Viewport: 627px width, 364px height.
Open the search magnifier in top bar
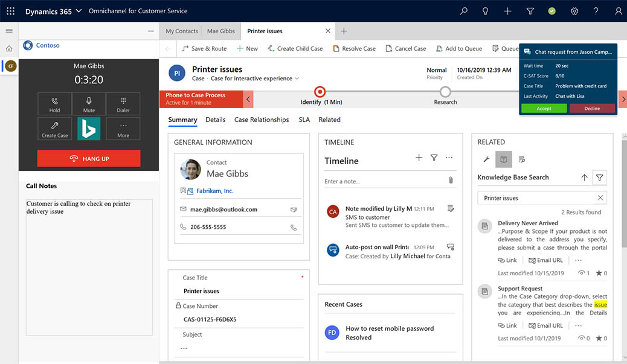click(463, 11)
